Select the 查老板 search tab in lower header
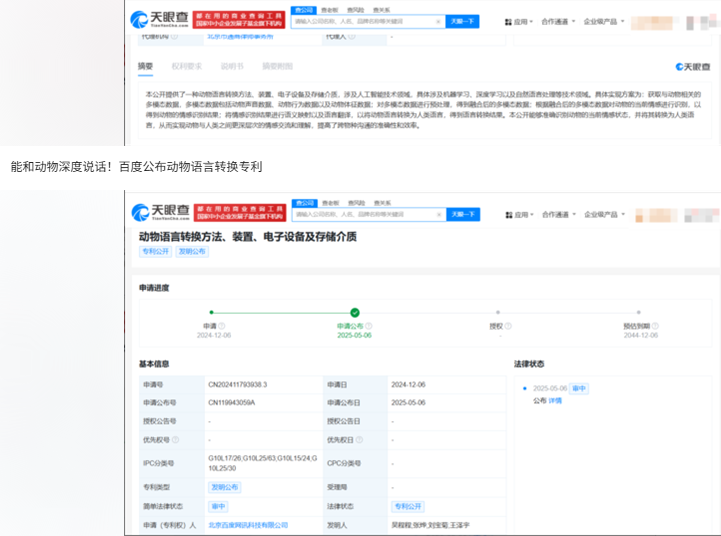 pos(328,203)
